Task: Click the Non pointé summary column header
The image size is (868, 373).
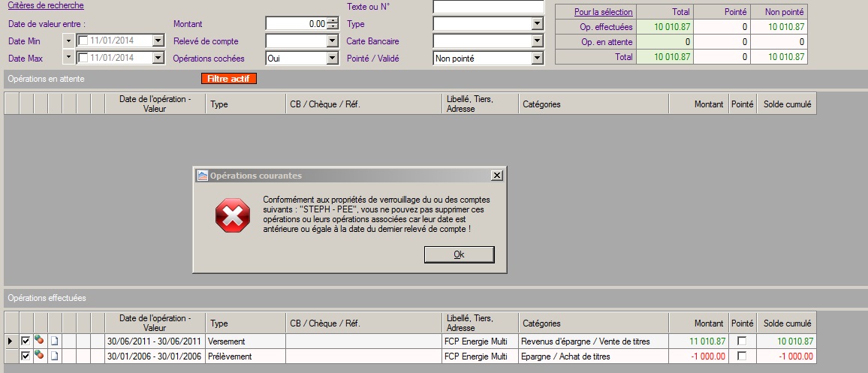Action: pyautogui.click(x=779, y=11)
